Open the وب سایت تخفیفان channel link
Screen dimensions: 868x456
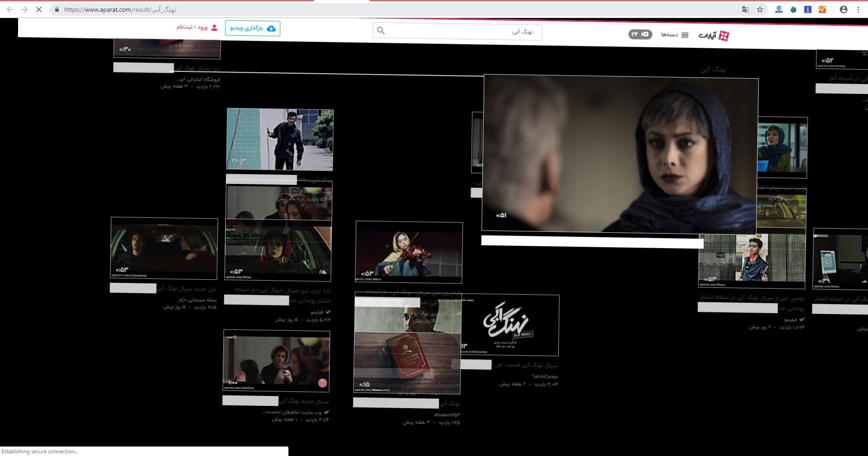tap(292, 412)
